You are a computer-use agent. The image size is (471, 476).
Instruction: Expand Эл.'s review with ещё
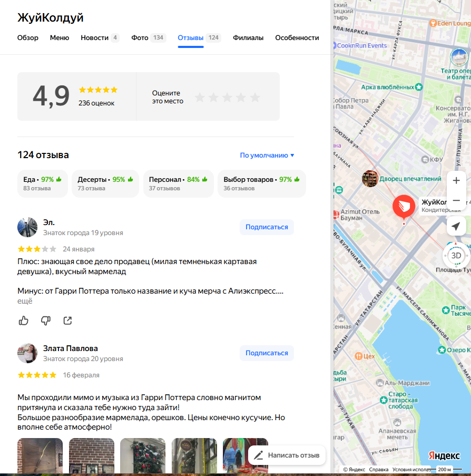(x=25, y=301)
